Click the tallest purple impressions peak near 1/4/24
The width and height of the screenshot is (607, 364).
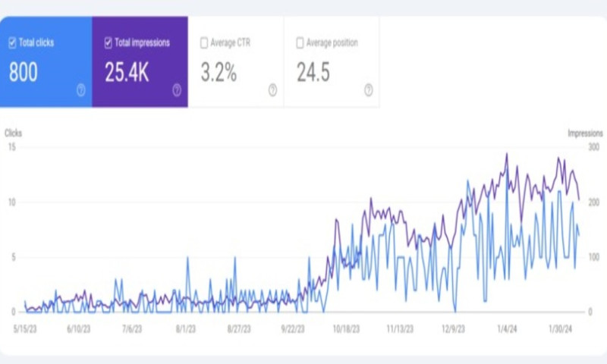pos(507,154)
